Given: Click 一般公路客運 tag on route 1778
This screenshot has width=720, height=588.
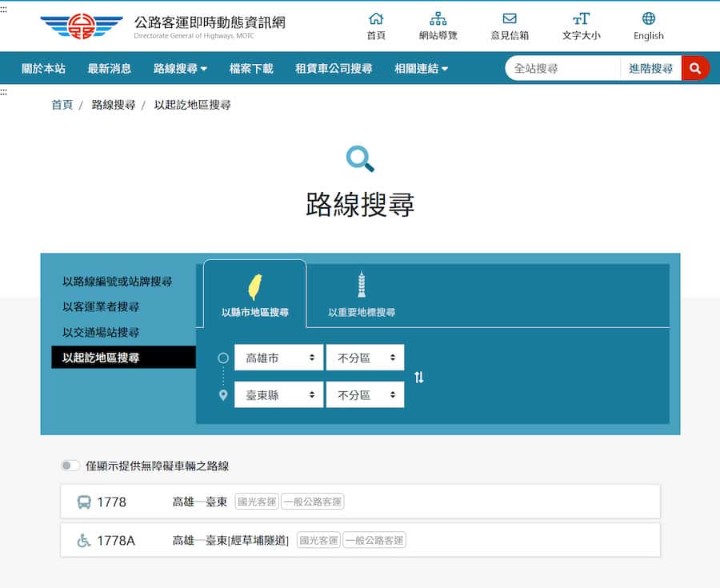Looking at the screenshot, I should [x=313, y=502].
